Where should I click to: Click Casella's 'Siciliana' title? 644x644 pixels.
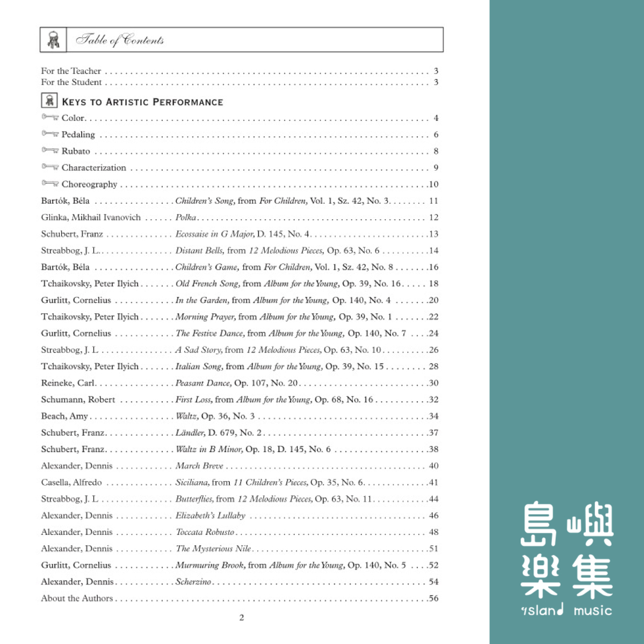click(x=192, y=482)
